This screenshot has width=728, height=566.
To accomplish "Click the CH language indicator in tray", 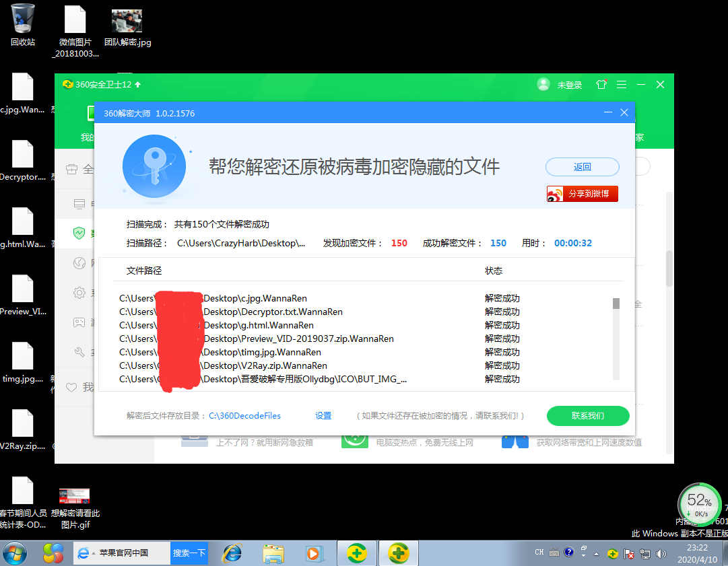I will tap(539, 552).
